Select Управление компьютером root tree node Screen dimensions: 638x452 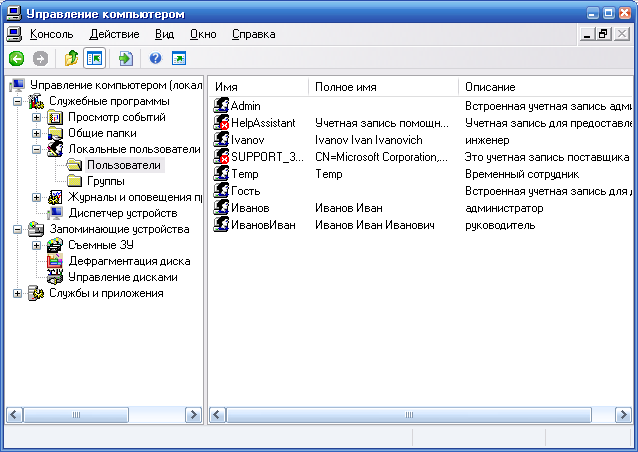point(116,85)
